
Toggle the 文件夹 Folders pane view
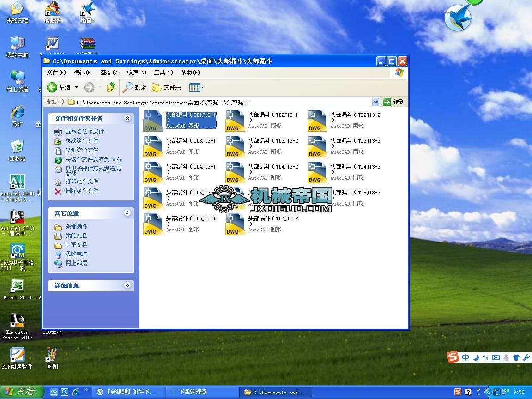(165, 87)
